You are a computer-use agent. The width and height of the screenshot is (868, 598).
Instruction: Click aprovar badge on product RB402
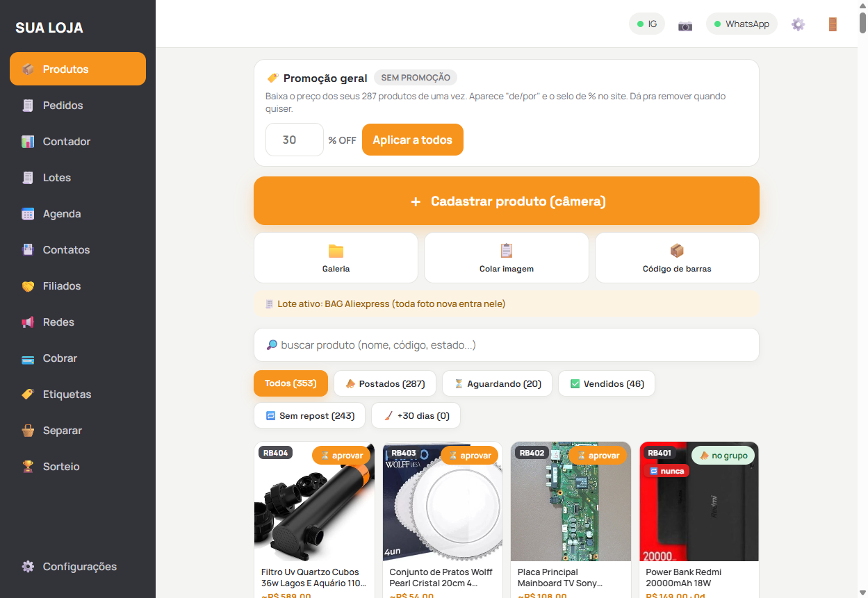[598, 456]
